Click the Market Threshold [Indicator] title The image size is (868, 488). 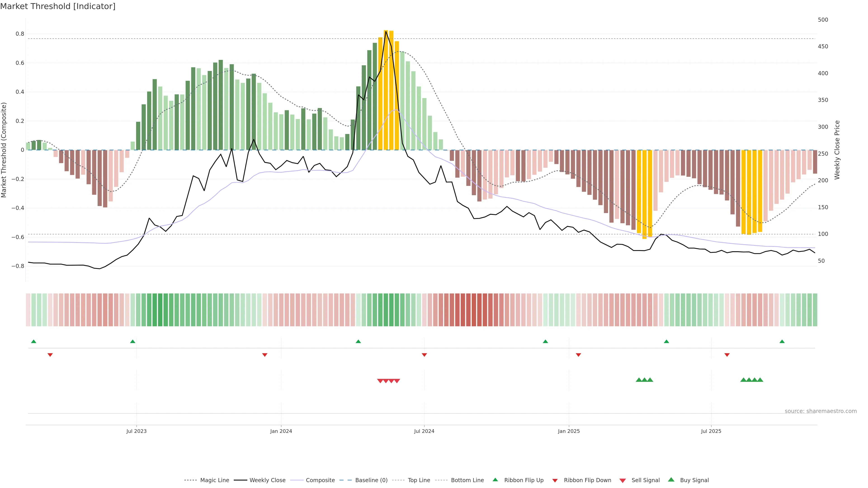pos(58,6)
